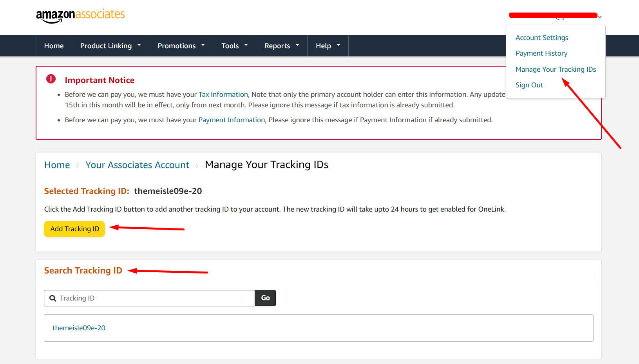Click Sign Out in account menu

pos(529,85)
